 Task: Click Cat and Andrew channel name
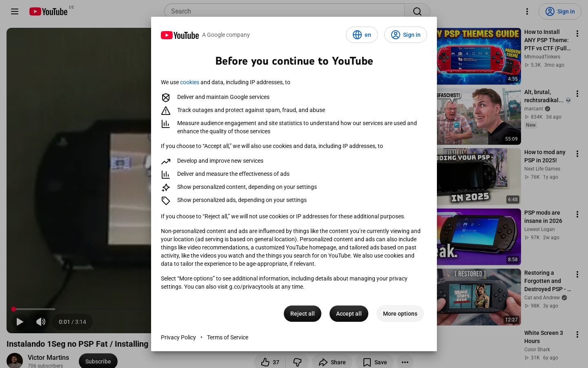pos(542,298)
